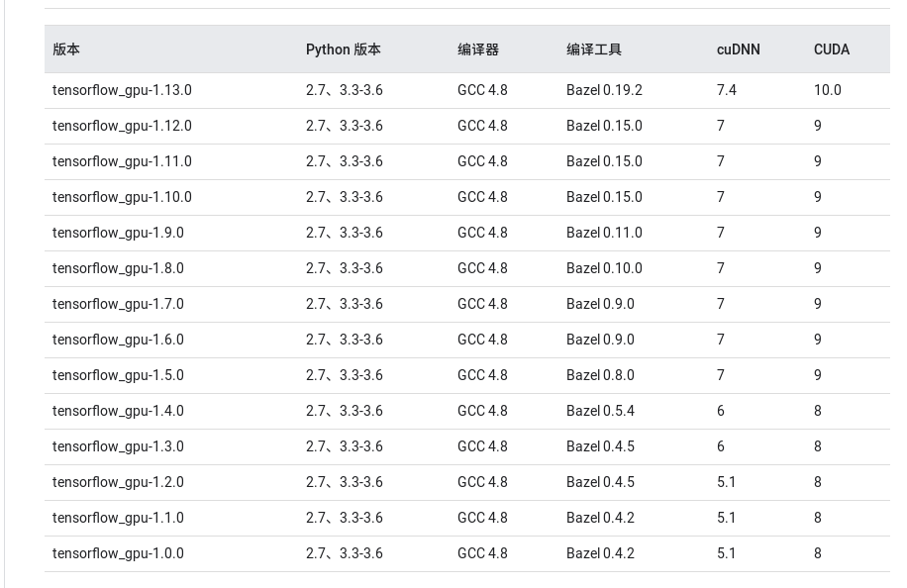Click CUDA 10.0 value
The image size is (907, 588).
827,90
